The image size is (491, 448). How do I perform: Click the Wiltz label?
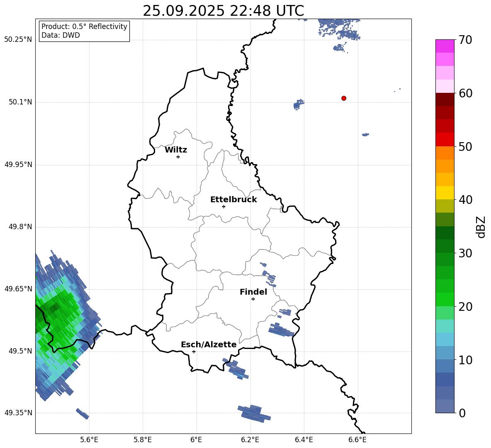click(176, 150)
